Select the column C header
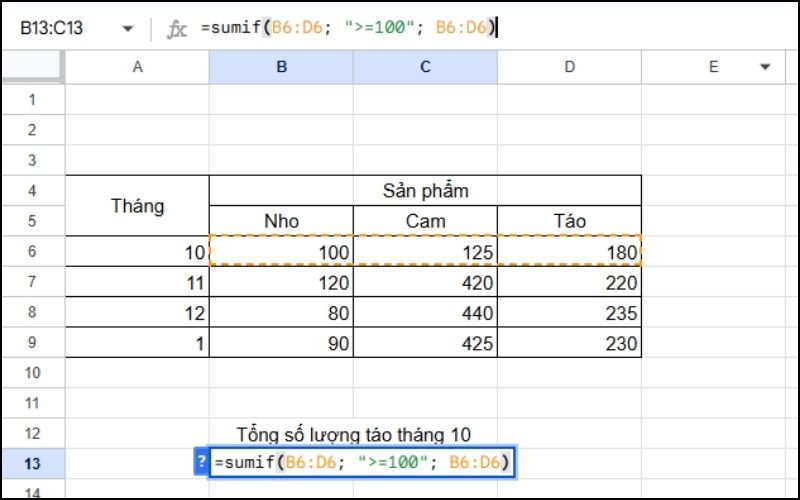 (425, 67)
